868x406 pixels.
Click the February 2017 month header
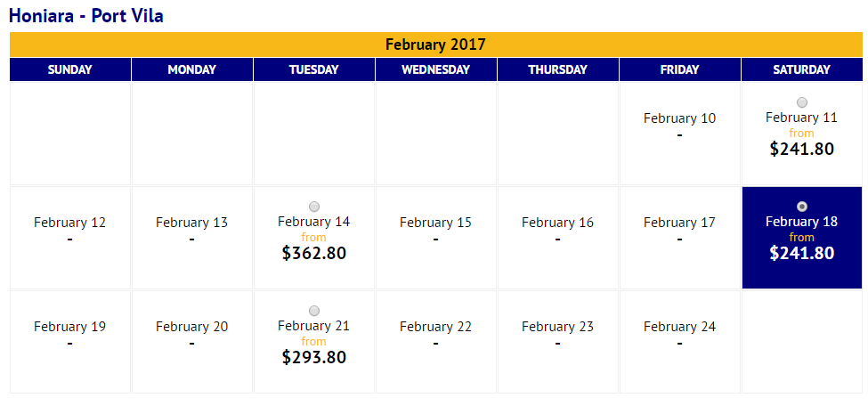[x=435, y=45]
